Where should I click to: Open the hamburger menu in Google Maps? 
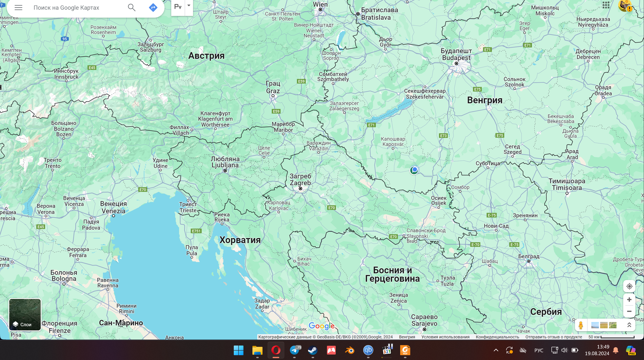(18, 8)
